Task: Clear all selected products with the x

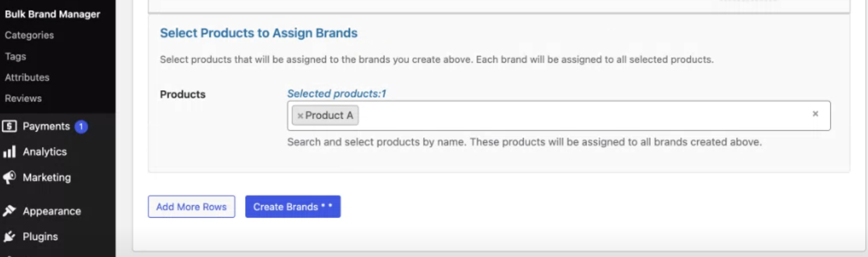Action: [x=815, y=114]
